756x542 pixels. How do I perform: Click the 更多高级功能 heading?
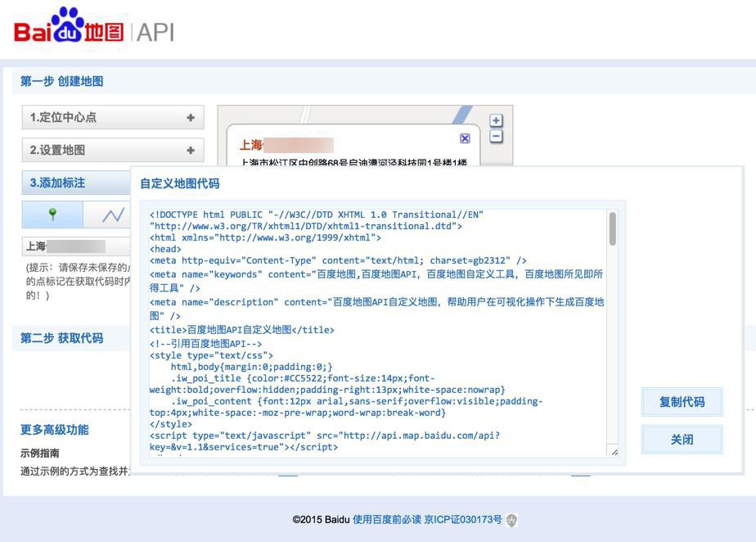55,430
